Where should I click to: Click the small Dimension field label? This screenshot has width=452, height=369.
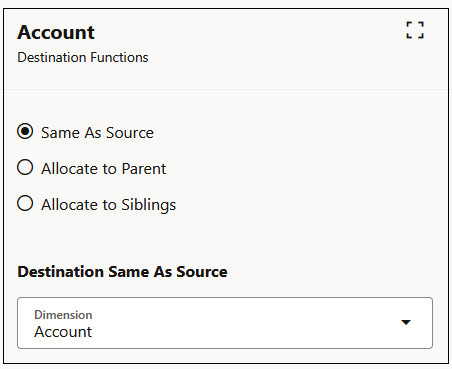[63, 315]
